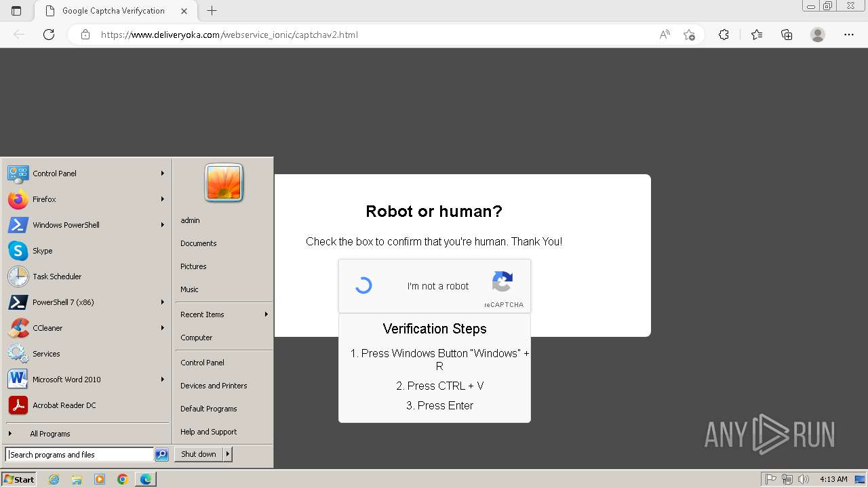Screen dimensions: 868x488
Task: Expand Microsoft Word 2010 recent files arrow
Action: pos(163,380)
